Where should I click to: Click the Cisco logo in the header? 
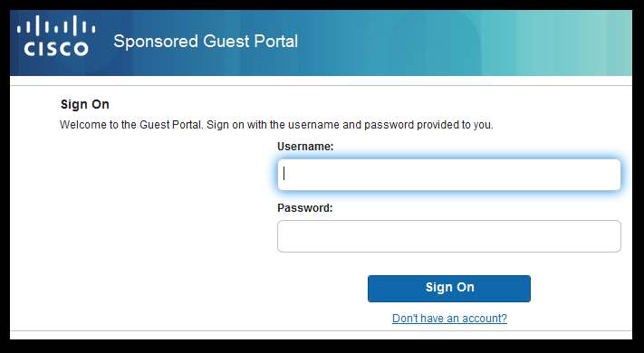point(56,35)
